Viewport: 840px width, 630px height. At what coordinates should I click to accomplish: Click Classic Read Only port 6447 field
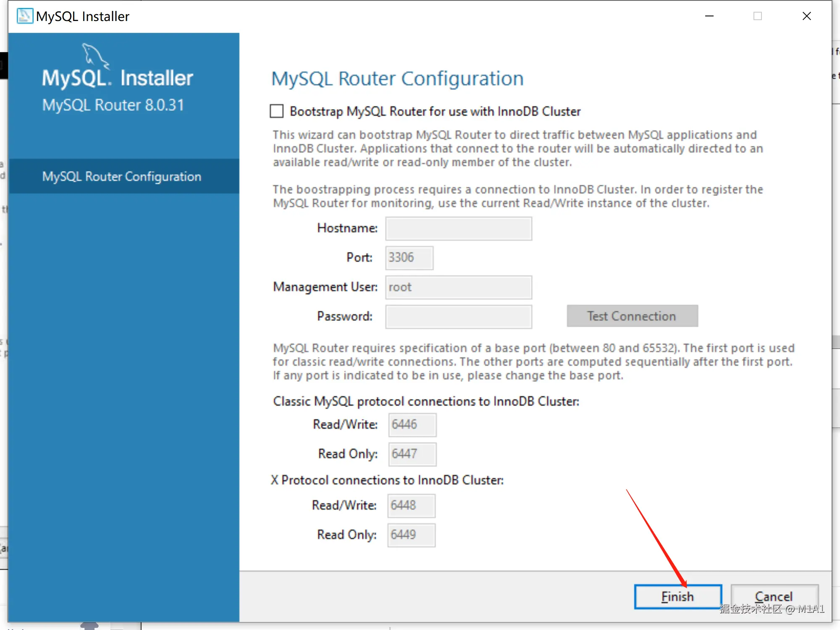412,454
